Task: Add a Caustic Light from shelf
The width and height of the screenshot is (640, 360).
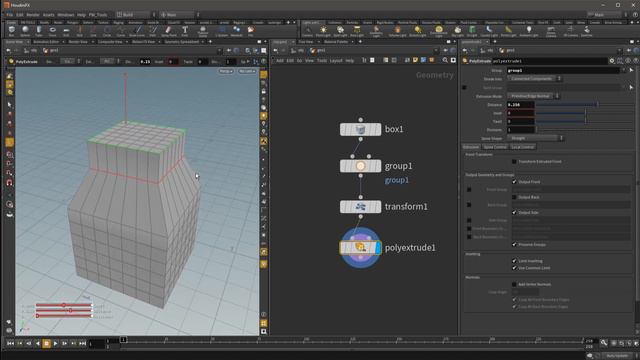Action: pyautogui.click(x=489, y=31)
